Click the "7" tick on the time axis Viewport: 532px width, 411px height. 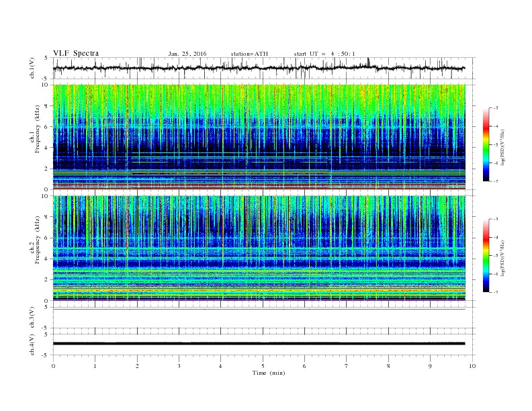[x=347, y=366]
